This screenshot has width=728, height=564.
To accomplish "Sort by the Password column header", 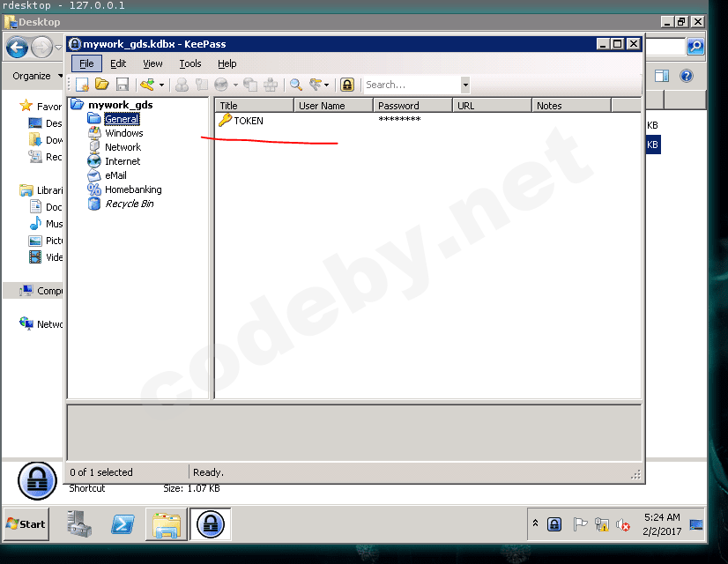I will [413, 106].
